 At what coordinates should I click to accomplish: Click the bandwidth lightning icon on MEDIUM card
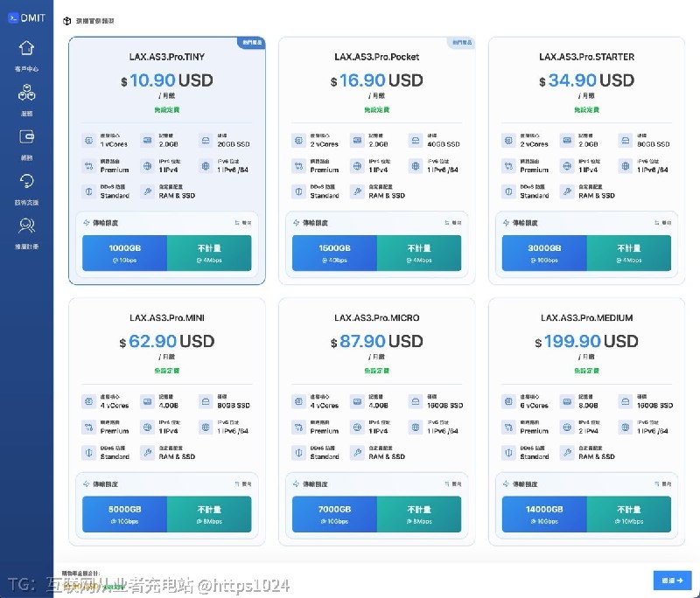506,483
